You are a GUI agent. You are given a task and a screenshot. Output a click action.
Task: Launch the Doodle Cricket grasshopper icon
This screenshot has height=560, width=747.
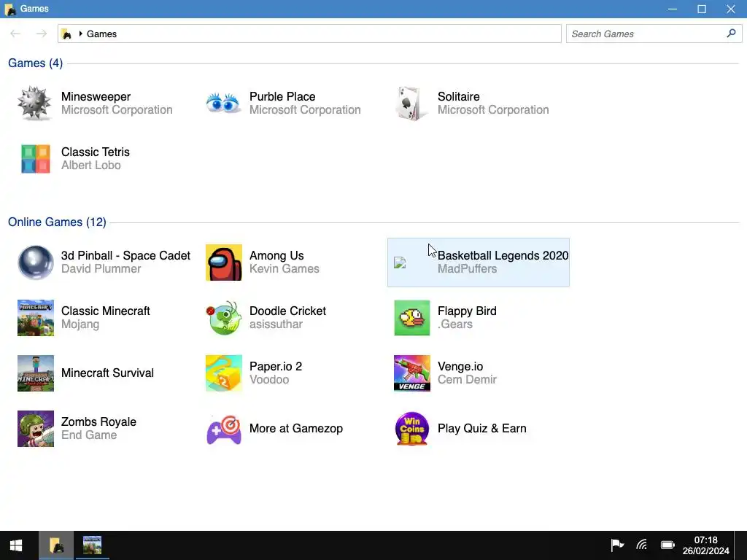click(x=224, y=318)
